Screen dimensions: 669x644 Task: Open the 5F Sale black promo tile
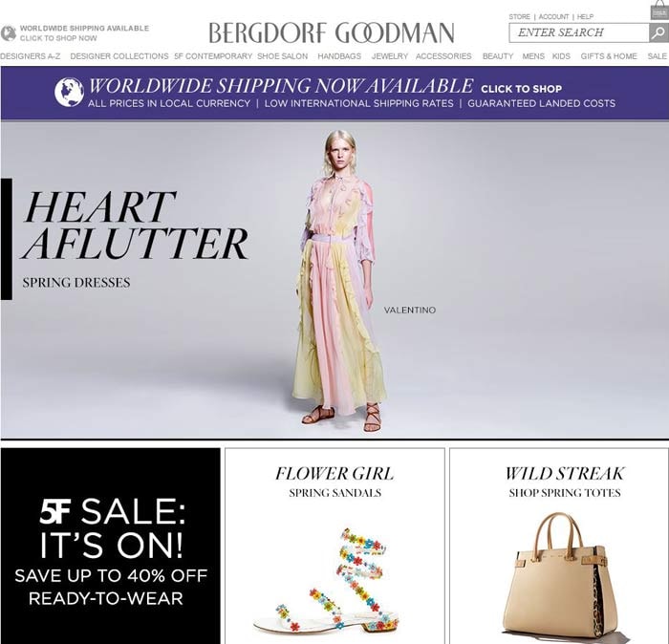tap(111, 546)
